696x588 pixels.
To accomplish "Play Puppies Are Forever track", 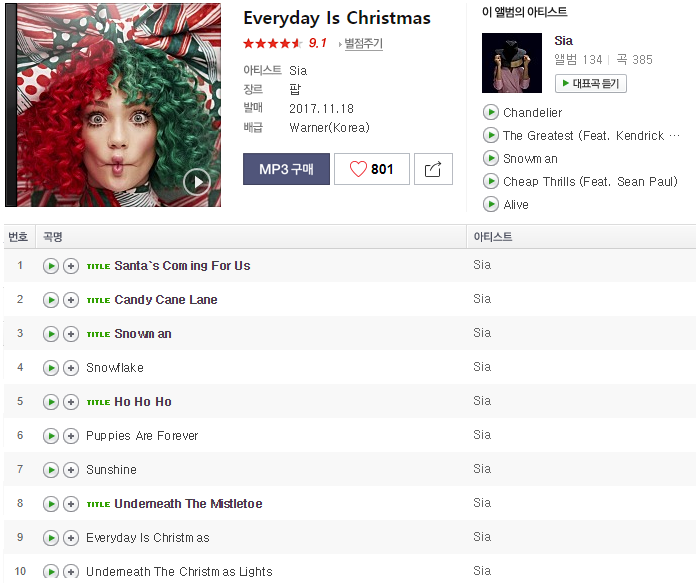I will pos(51,436).
